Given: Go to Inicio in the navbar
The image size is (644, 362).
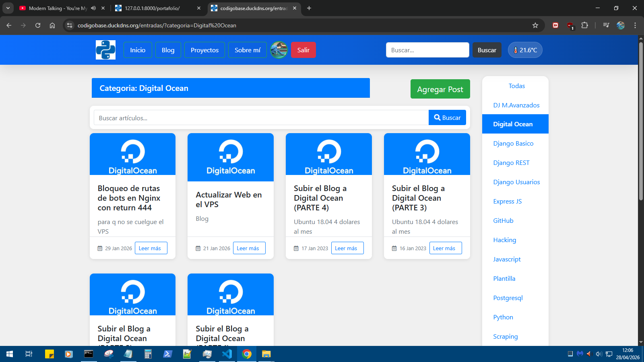Looking at the screenshot, I should click(138, 50).
